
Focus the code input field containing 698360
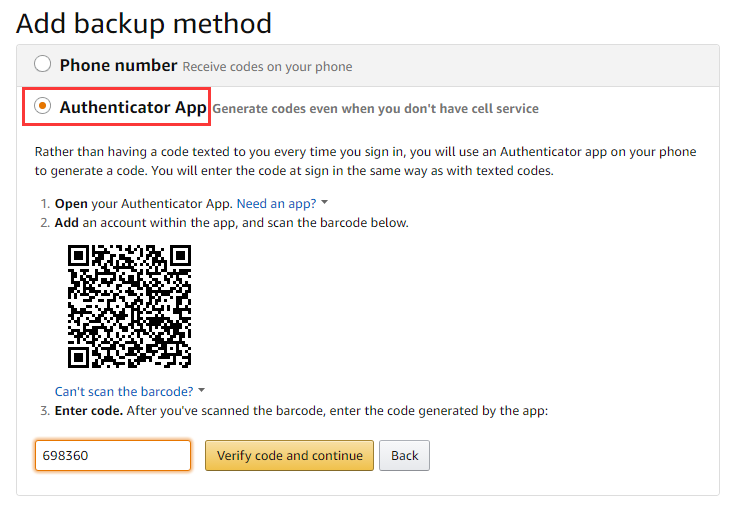[113, 456]
